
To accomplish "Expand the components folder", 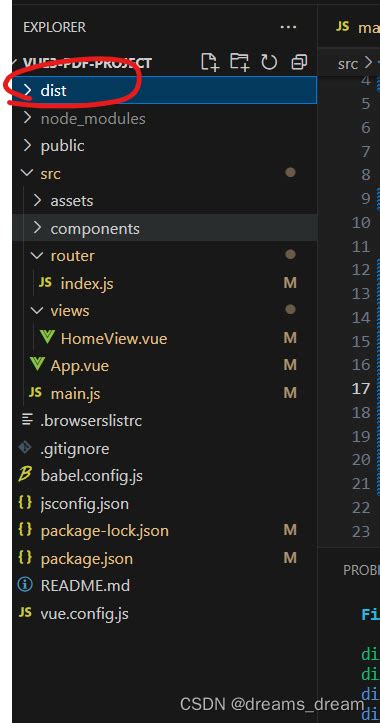I will pos(164,228).
